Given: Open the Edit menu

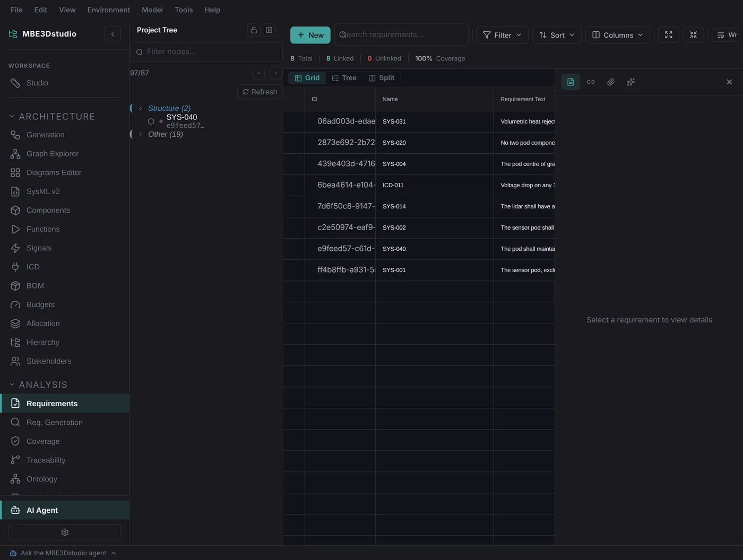Looking at the screenshot, I should (40, 10).
